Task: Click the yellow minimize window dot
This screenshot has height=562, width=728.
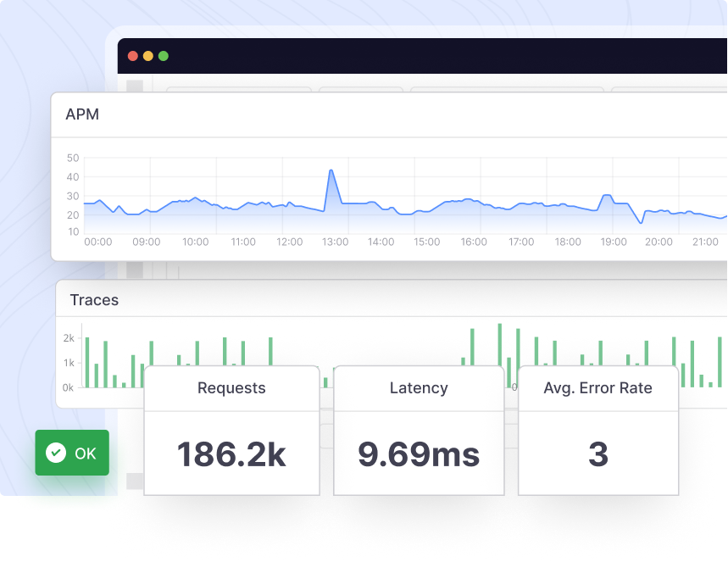Action: [x=147, y=56]
